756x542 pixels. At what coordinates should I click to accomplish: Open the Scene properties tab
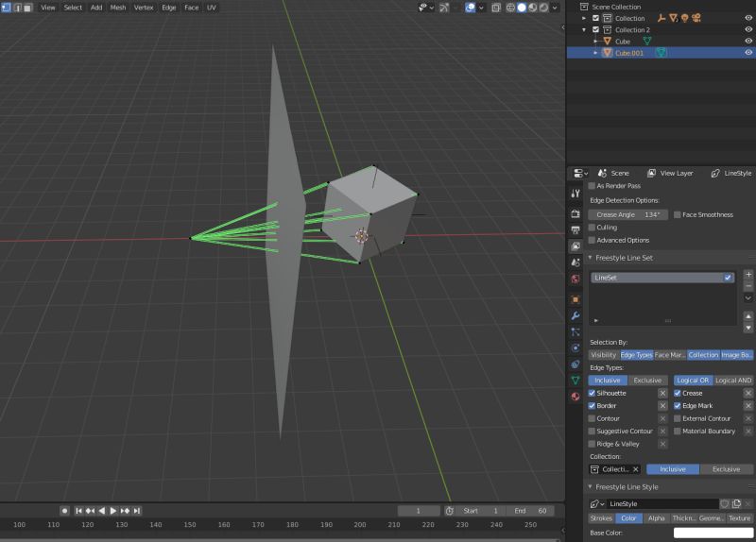click(576, 263)
